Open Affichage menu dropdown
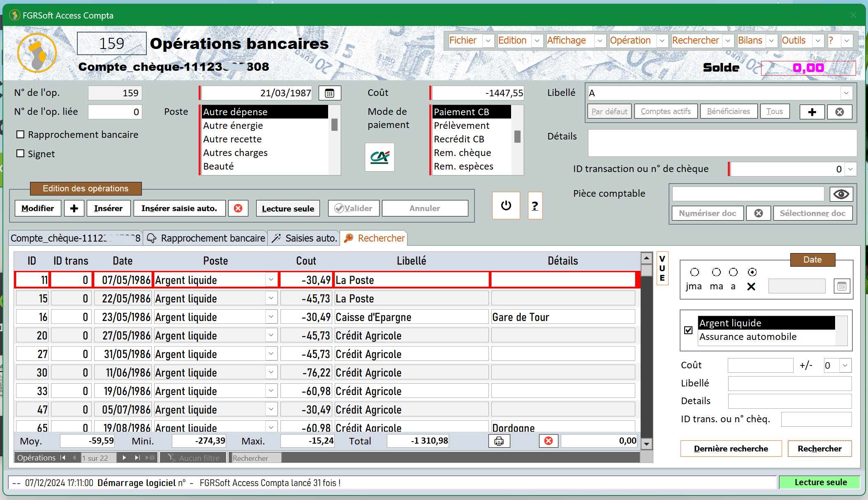 (600, 41)
